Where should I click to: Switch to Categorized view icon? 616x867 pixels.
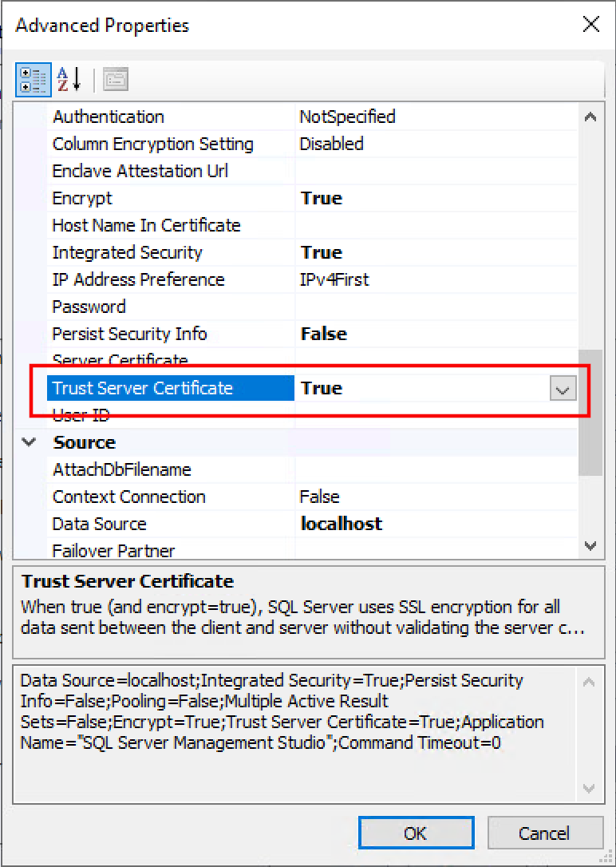coord(34,80)
